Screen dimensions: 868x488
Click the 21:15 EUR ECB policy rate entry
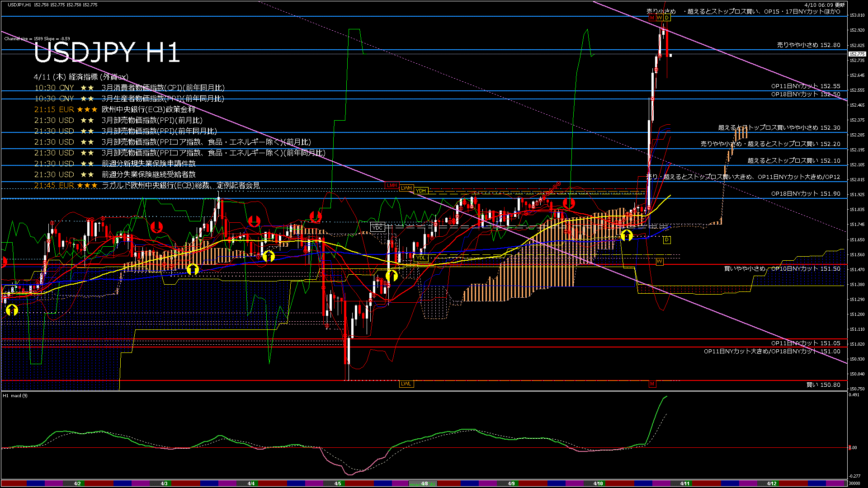click(x=114, y=109)
